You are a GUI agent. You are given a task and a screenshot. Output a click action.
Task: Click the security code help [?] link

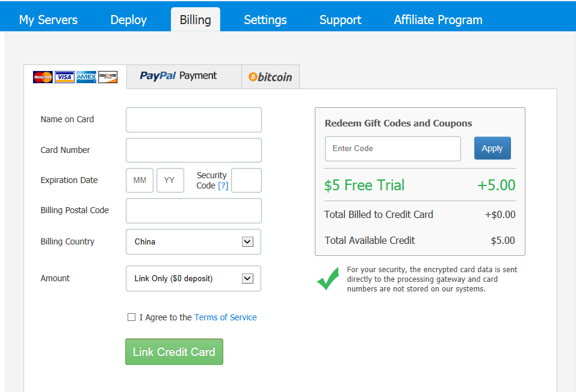point(223,185)
